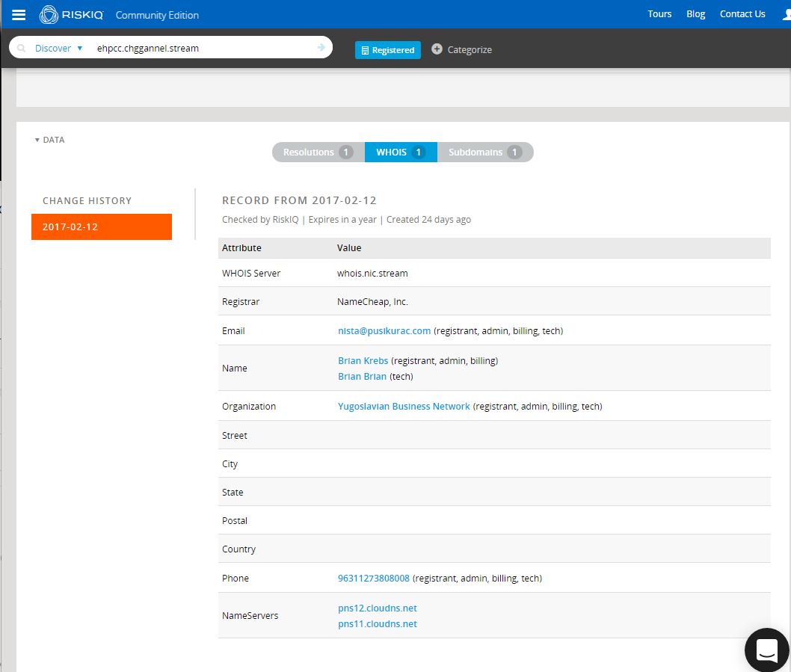Click the nista@pusikurac.com email link
The height and width of the screenshot is (672, 791).
click(x=384, y=331)
